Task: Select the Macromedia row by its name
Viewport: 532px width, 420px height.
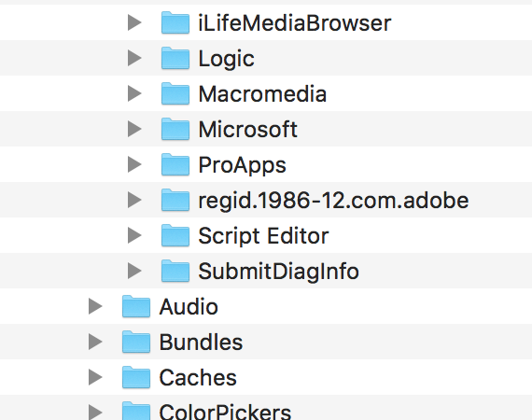Action: (x=262, y=94)
